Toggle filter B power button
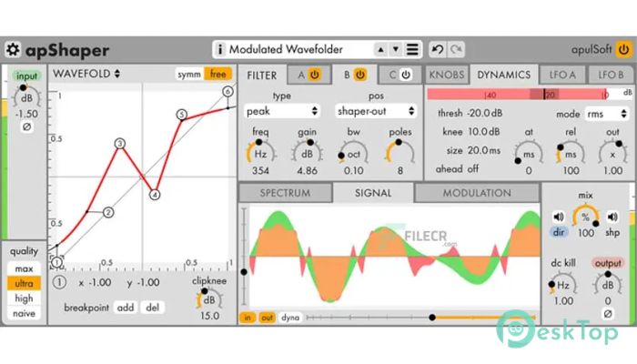The height and width of the screenshot is (364, 637). point(360,75)
